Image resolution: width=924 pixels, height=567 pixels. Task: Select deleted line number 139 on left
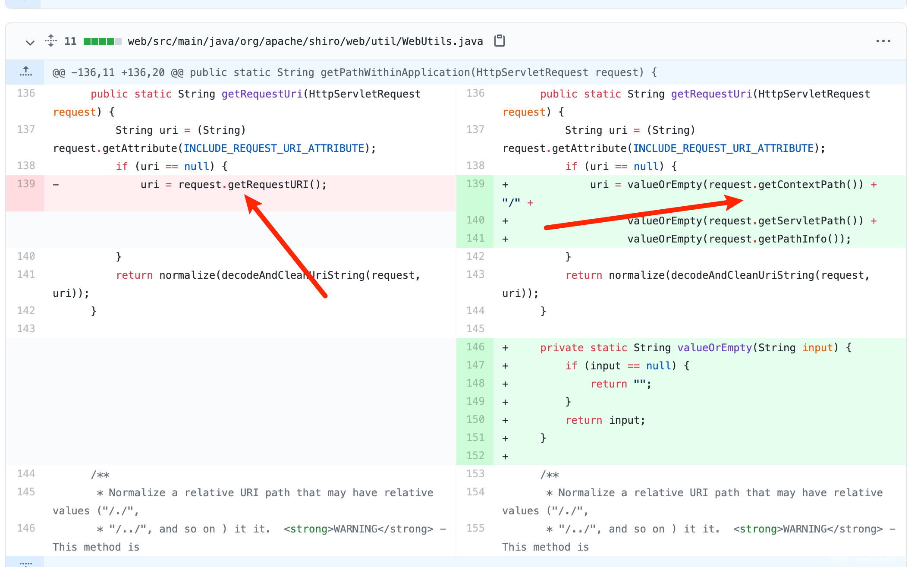(25, 184)
